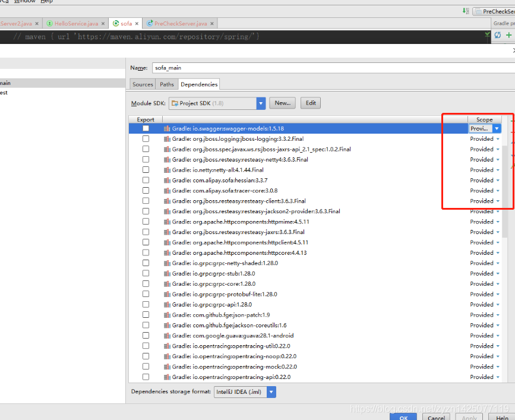Change the scope of hessian:3.3.7
Screen dimensions: 515x420
point(485,180)
